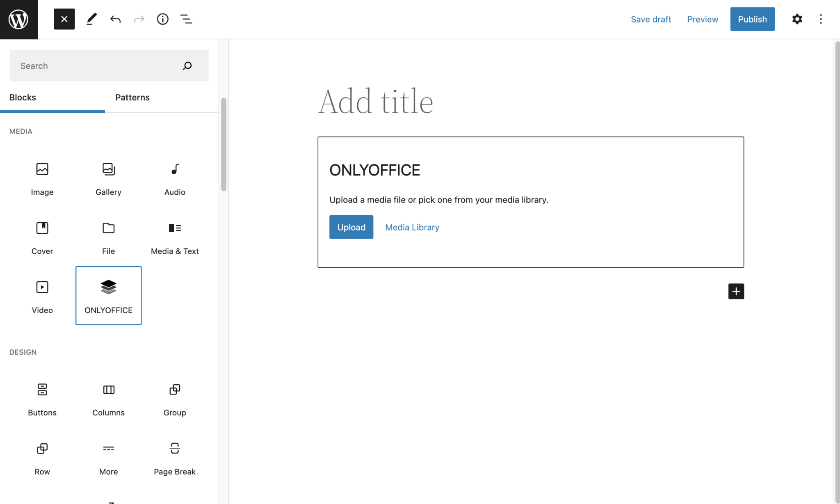Image resolution: width=840 pixels, height=504 pixels.
Task: Switch to the Blocks tab
Action: coord(23,97)
